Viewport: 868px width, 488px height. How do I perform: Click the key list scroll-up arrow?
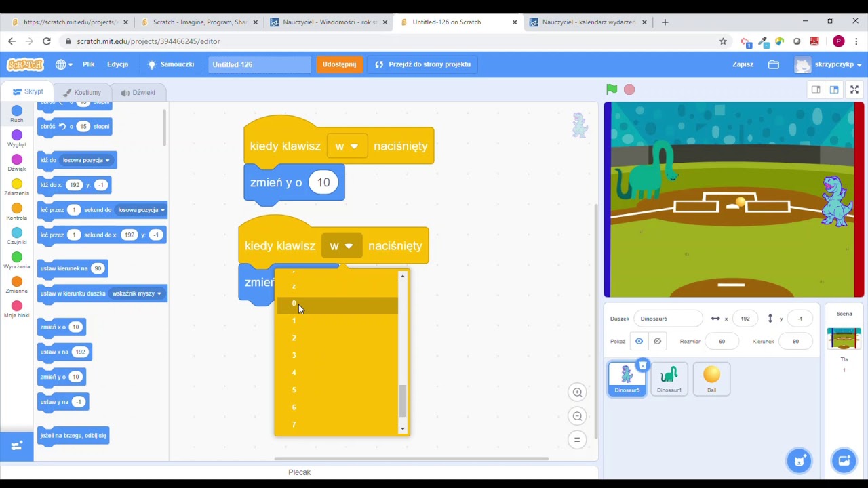click(403, 276)
